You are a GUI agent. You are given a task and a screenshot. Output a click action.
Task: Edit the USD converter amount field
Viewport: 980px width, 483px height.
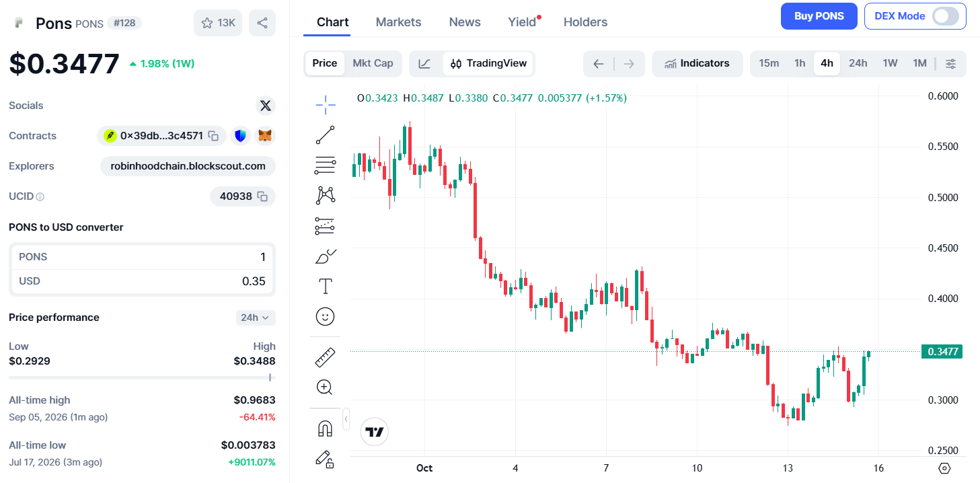142,281
